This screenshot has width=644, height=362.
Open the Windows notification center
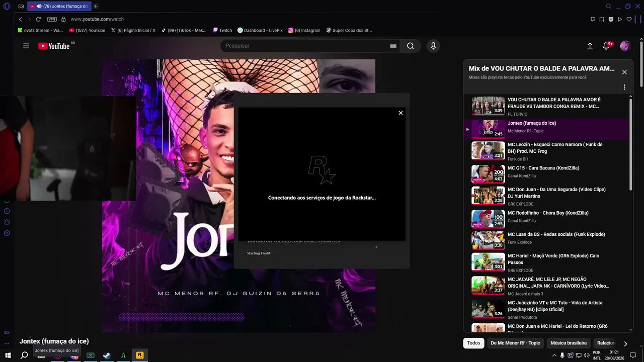click(633, 355)
